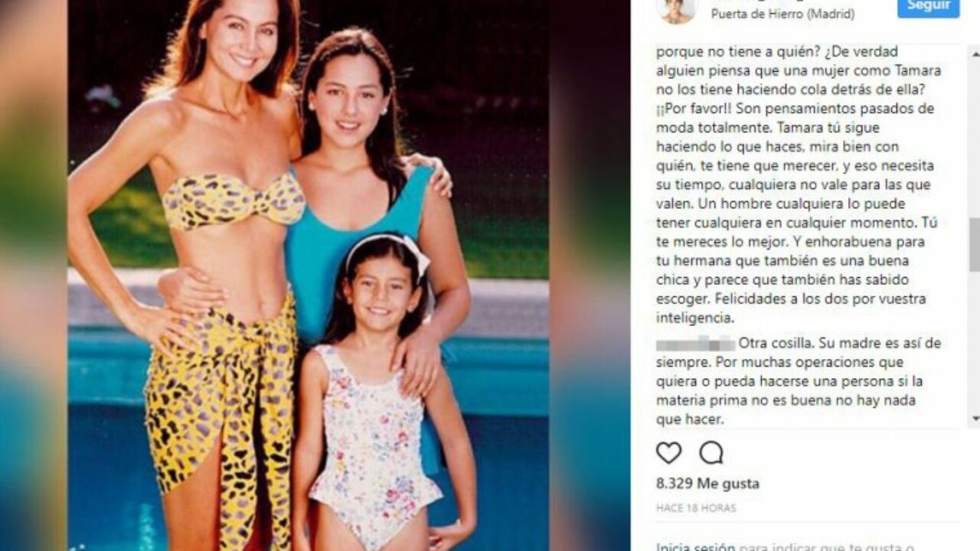Open the HACE 18 HORAS timestamp link
The height and width of the screenshot is (551, 980).
(x=696, y=508)
